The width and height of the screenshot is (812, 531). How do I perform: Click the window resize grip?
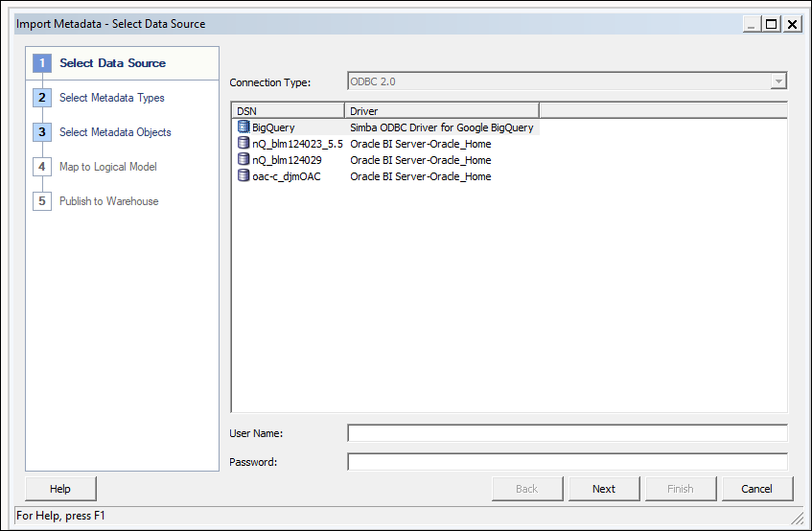[x=797, y=518]
